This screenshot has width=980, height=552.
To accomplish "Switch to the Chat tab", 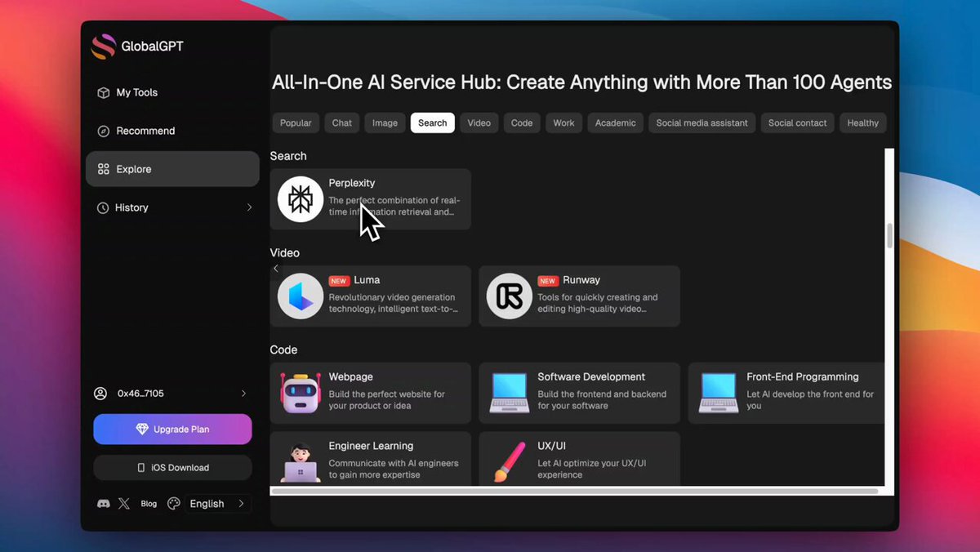I will pos(342,123).
